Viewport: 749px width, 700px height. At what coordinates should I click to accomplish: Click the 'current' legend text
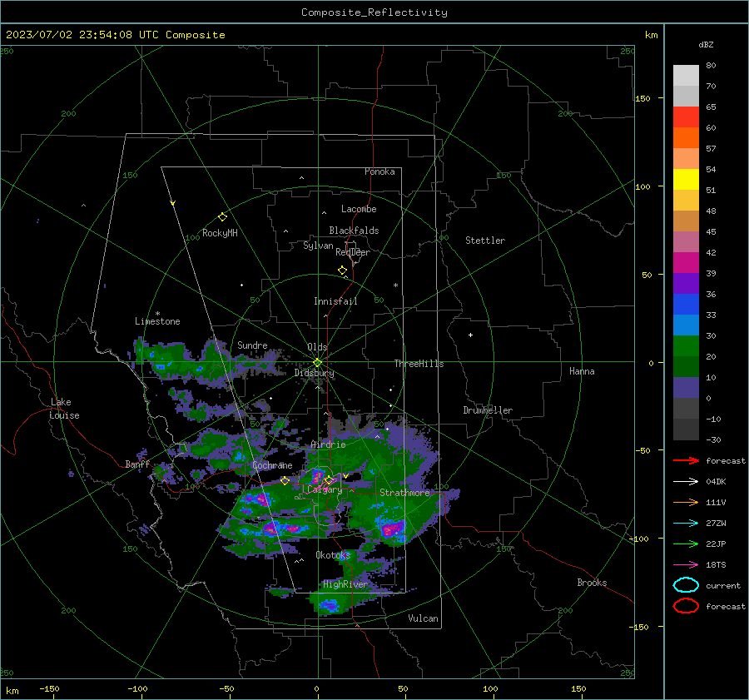click(723, 586)
